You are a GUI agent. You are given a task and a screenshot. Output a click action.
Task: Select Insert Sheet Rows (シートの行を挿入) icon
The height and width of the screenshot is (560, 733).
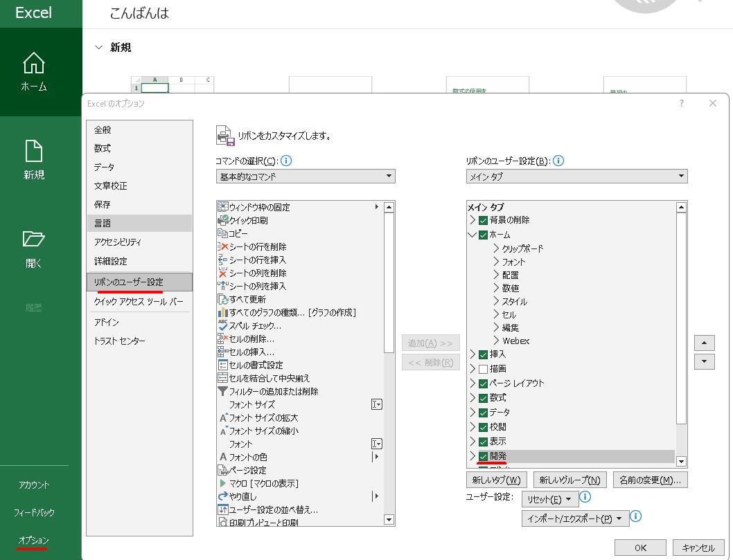click(223, 259)
